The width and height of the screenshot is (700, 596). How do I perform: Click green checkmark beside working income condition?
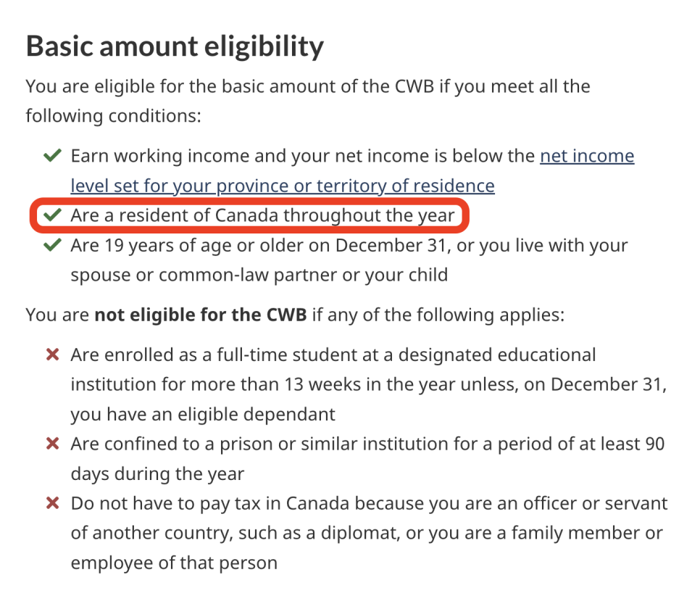click(52, 156)
